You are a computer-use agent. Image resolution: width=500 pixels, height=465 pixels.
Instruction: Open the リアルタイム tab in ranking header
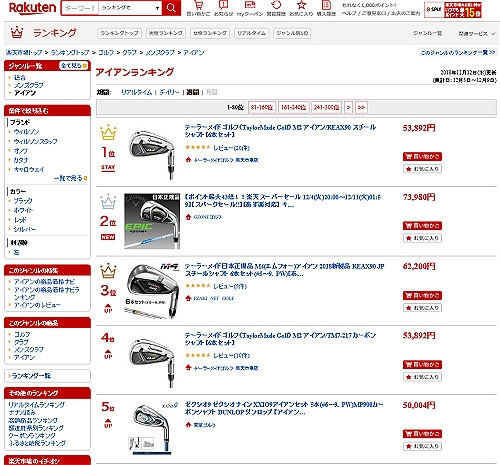tap(251, 33)
